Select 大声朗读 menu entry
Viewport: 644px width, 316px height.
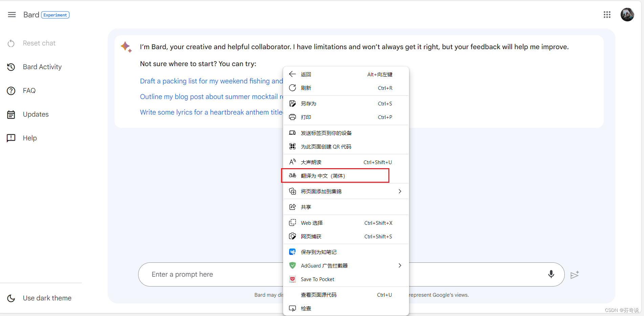[x=346, y=162]
